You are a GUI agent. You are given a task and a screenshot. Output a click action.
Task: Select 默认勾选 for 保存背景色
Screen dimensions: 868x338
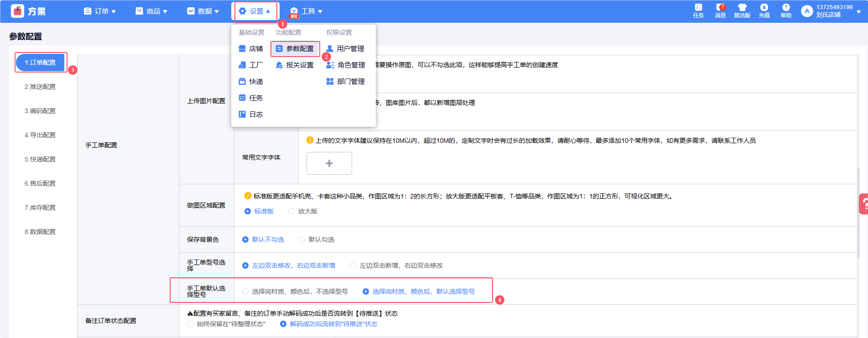click(302, 239)
